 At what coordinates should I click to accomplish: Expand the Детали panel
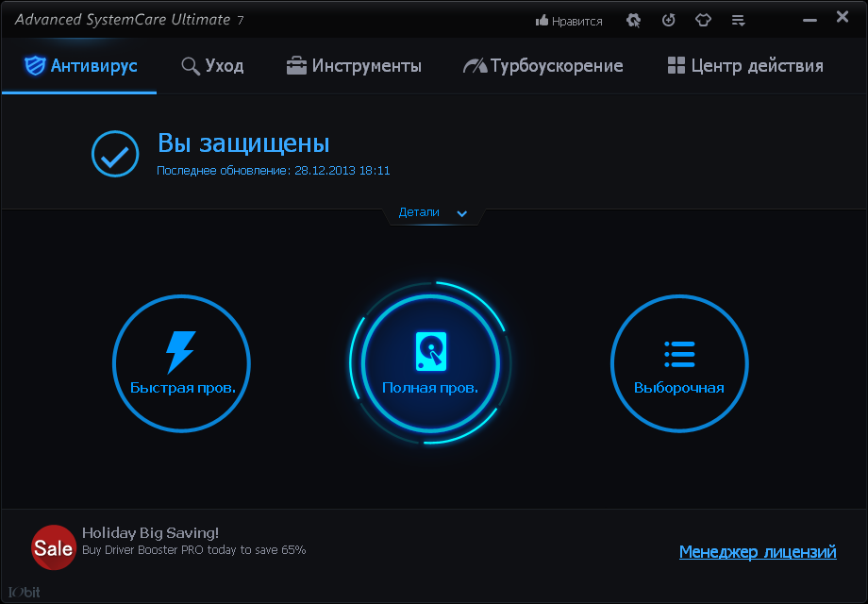coord(433,212)
